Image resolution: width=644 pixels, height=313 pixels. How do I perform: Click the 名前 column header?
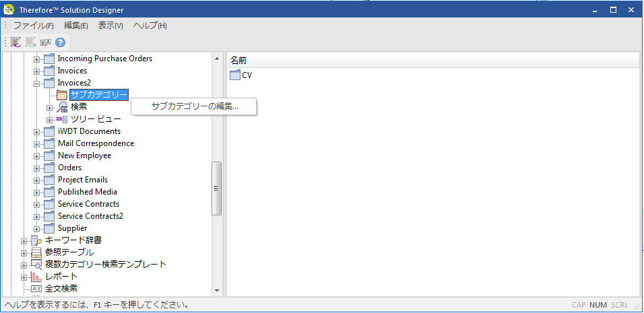click(x=432, y=61)
